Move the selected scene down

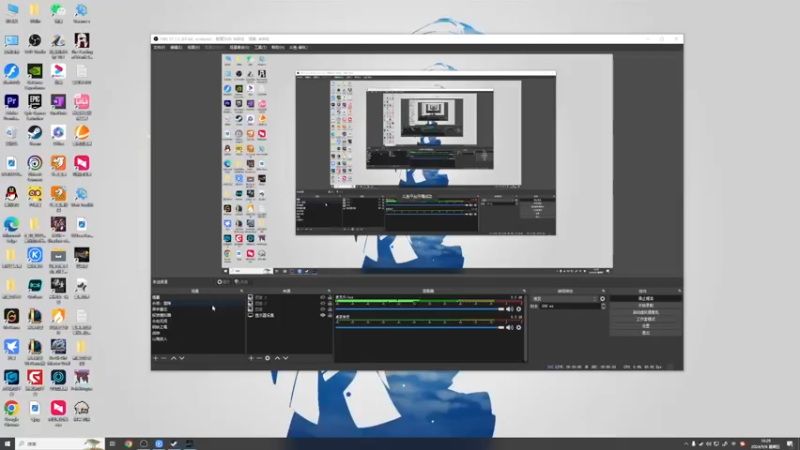[182, 358]
